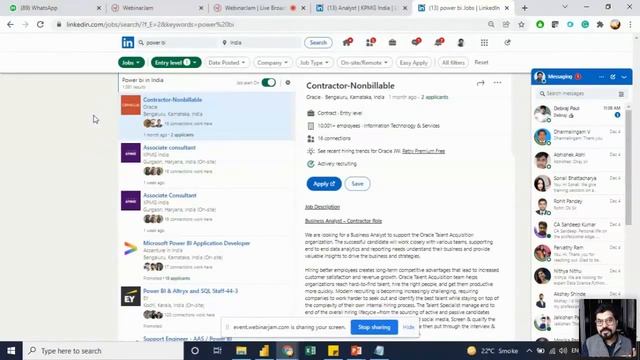
Task: Open more options for the job posting
Action: pyautogui.click(x=497, y=83)
